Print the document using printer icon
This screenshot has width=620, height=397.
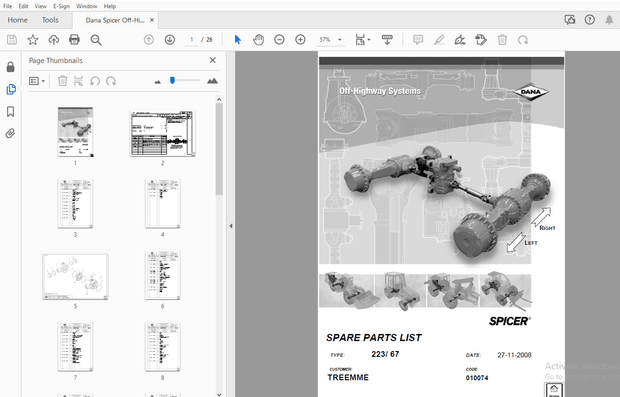tap(74, 40)
